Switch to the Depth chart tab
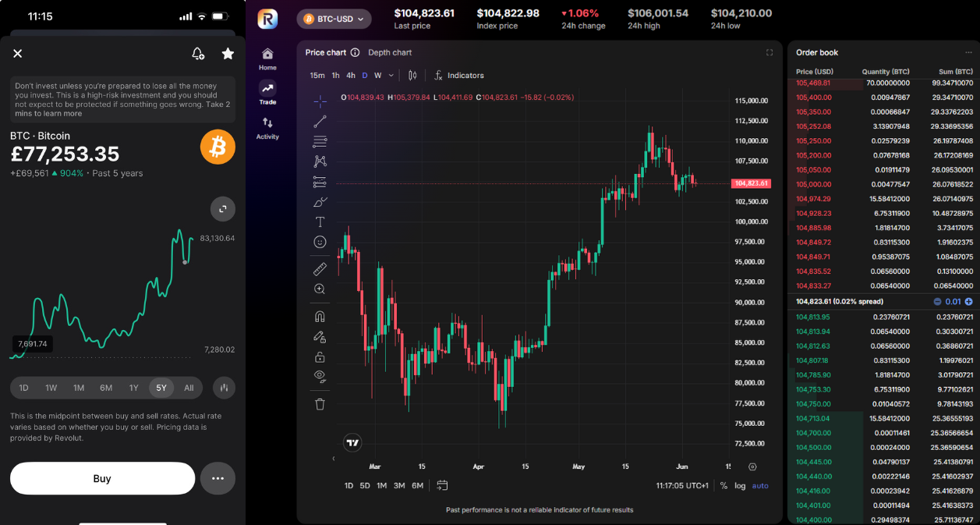 pyautogui.click(x=390, y=52)
